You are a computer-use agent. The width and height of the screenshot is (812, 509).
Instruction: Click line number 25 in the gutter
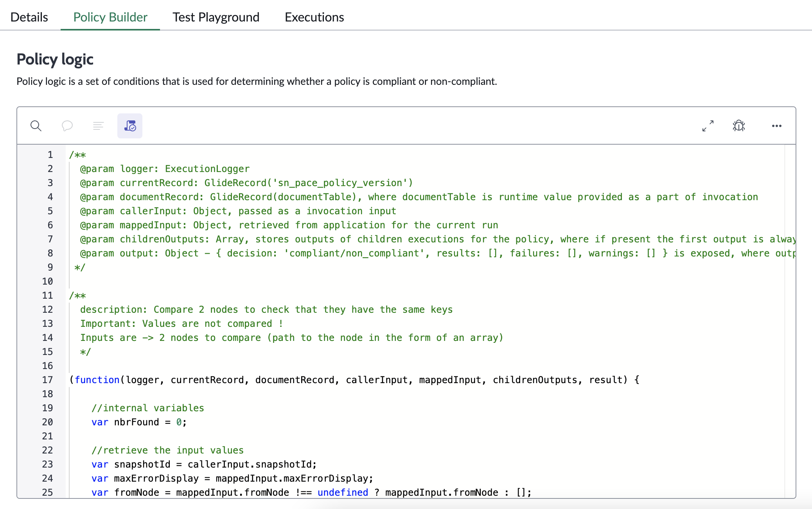(x=47, y=493)
